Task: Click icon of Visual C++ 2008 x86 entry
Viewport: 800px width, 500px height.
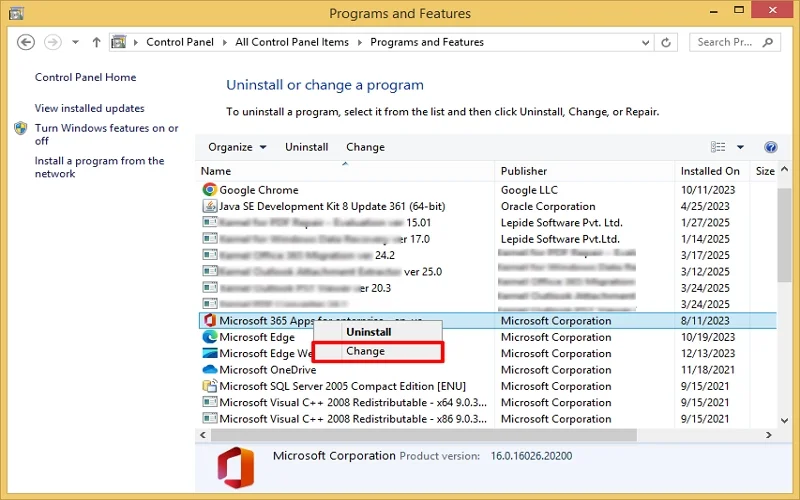Action: pos(209,418)
